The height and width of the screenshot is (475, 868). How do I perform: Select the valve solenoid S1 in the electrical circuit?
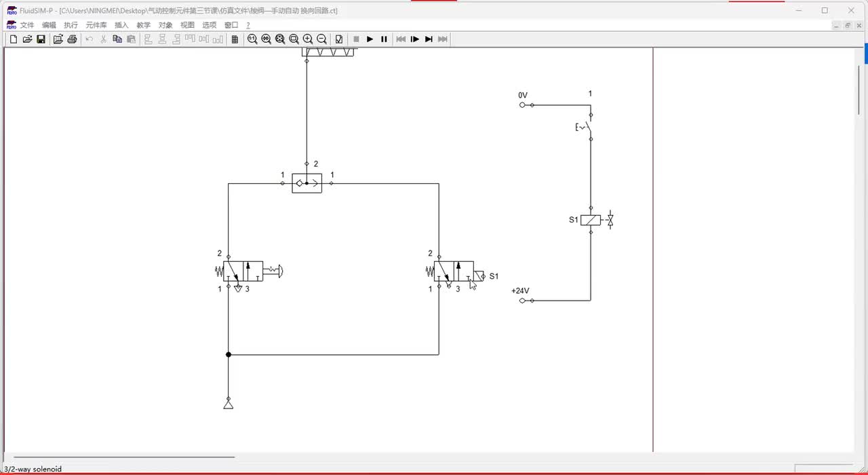[591, 220]
